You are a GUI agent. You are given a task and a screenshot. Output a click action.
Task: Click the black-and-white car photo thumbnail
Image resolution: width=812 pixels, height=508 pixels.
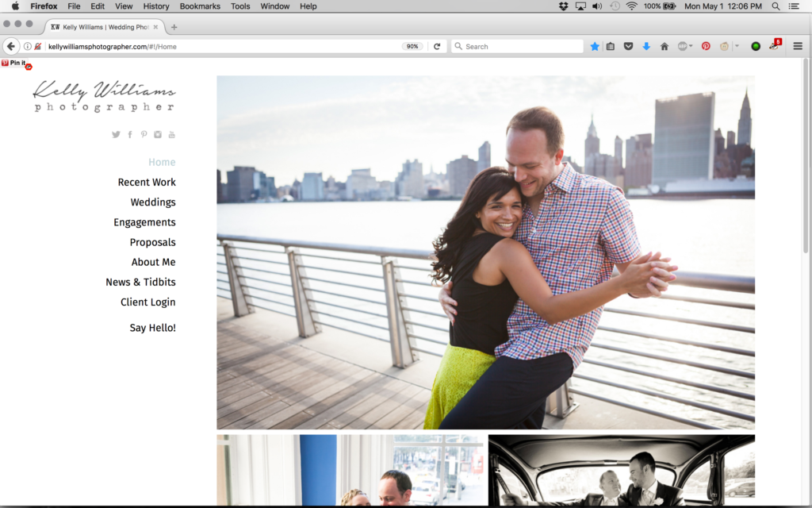(621, 470)
